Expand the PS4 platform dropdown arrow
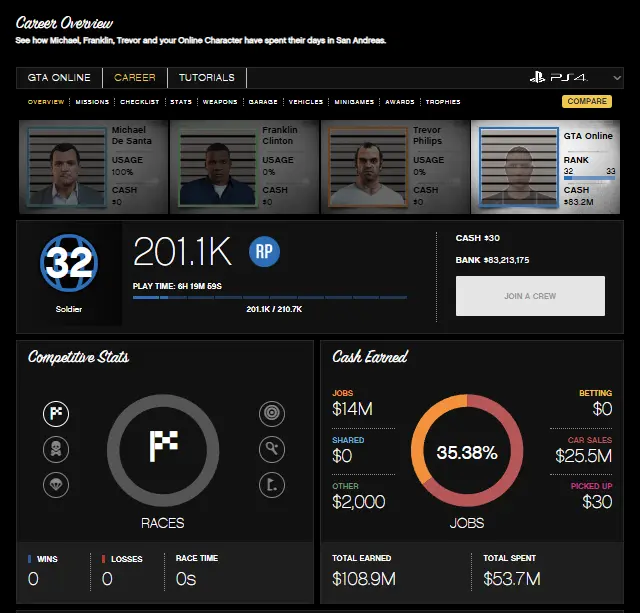This screenshot has width=640, height=613. pyautogui.click(x=617, y=78)
